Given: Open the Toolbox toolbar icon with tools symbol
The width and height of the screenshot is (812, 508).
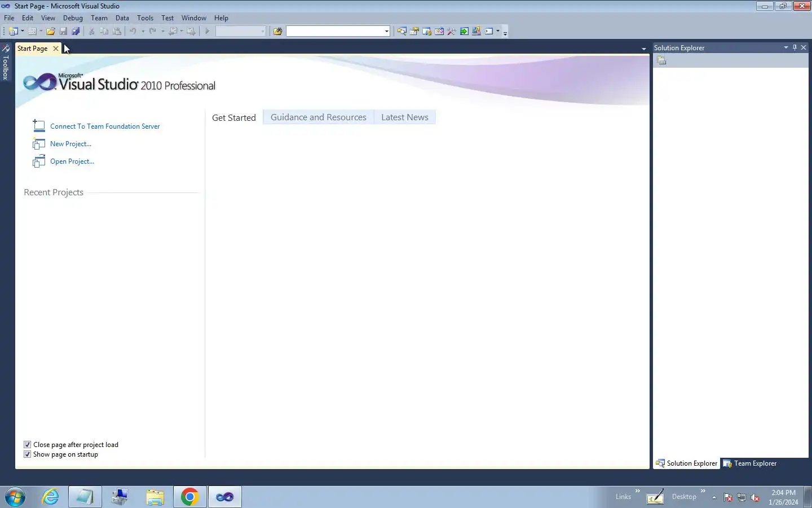Looking at the screenshot, I should pos(452,32).
